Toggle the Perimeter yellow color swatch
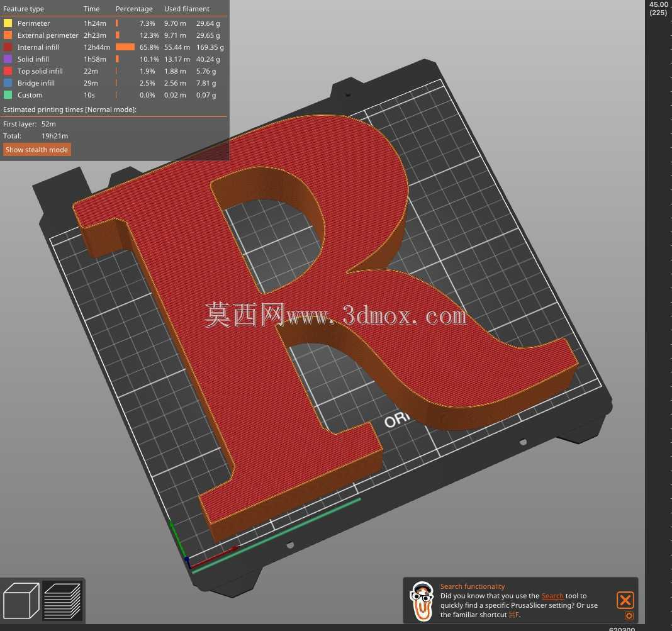This screenshot has height=631, width=672. tap(8, 23)
